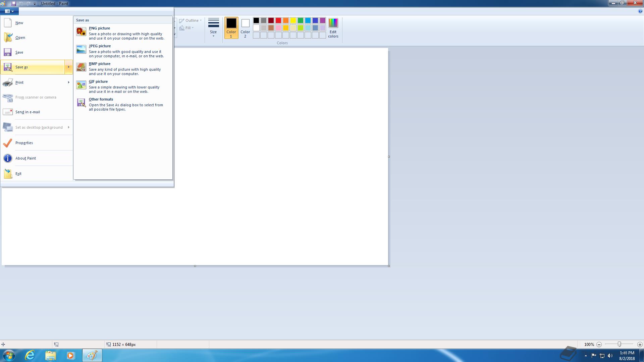Click the Print printer icon
The image size is (644, 362).
pos(8,82)
